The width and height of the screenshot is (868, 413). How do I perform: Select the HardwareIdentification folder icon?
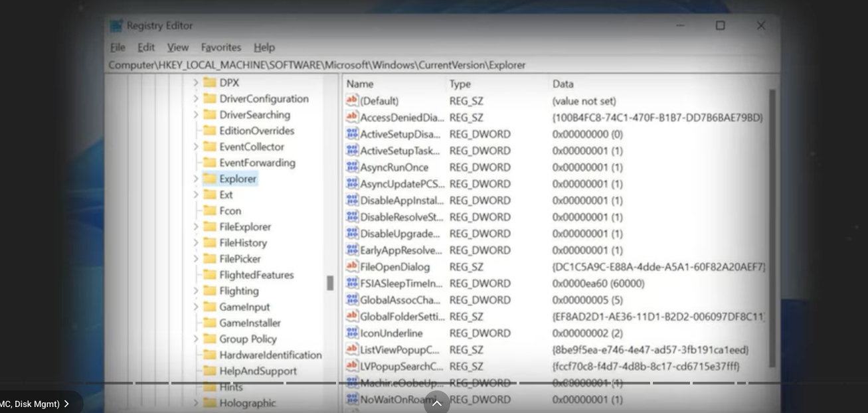coord(210,355)
